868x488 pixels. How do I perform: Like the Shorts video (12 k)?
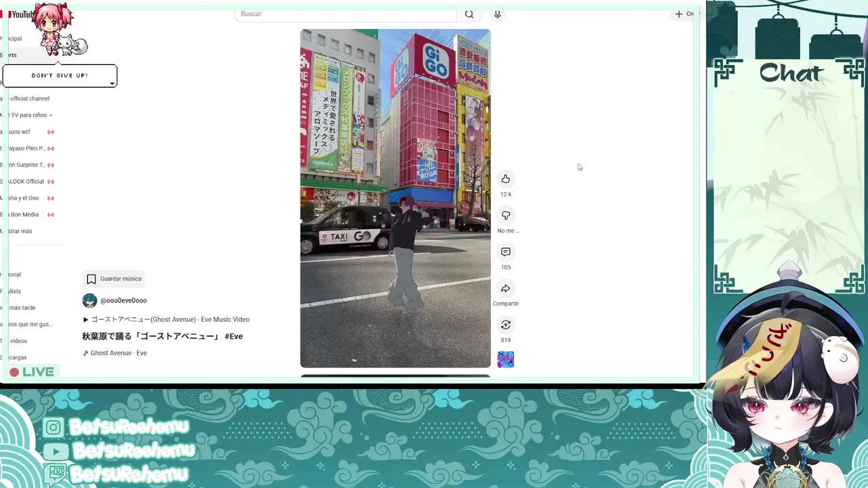coord(505,179)
